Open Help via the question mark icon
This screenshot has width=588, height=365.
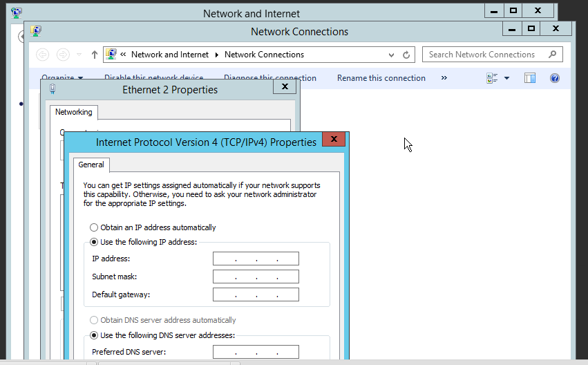point(555,78)
